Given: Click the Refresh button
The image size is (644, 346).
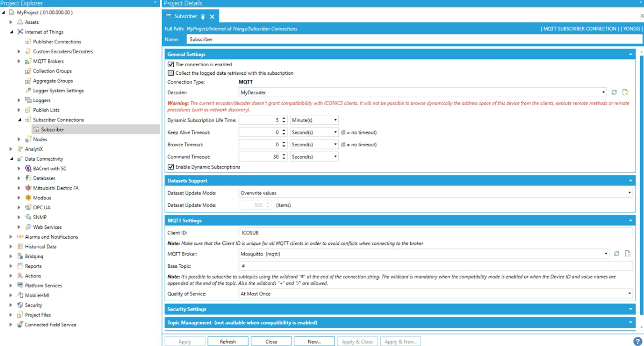Looking at the screenshot, I should pos(228,341).
